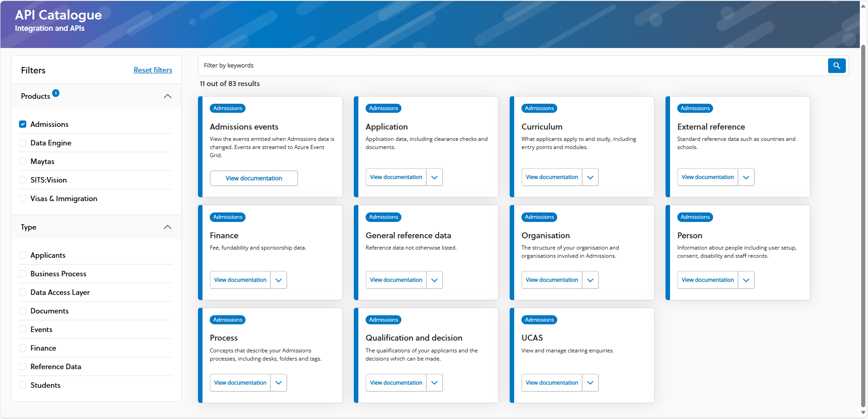This screenshot has width=868, height=419.
Task: Click the Qualification and decision title
Action: (x=414, y=338)
